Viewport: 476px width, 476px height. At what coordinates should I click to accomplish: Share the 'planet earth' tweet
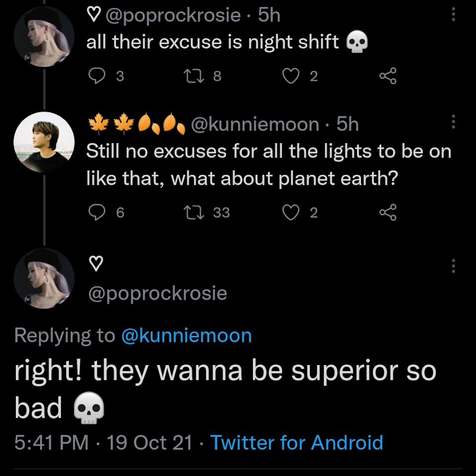[388, 212]
